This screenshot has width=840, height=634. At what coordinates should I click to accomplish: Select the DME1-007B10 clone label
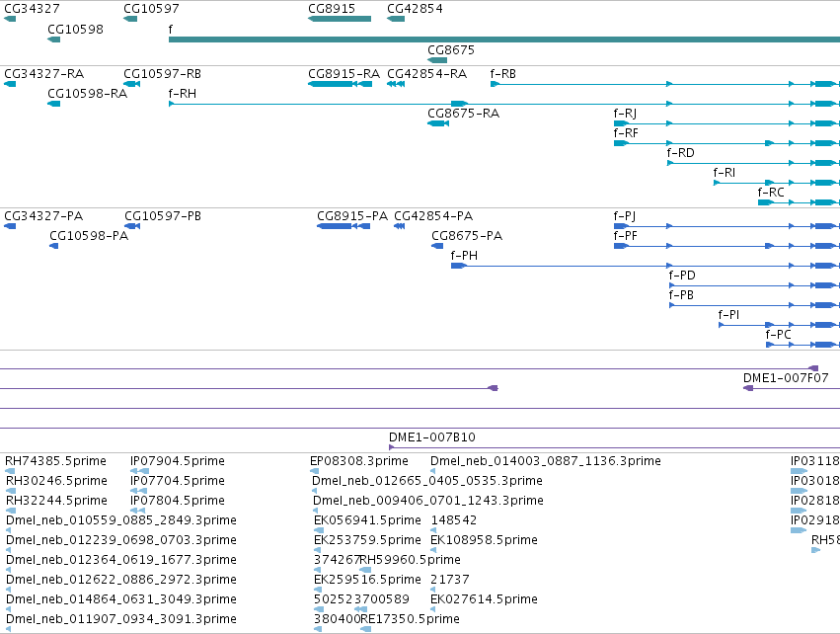[x=431, y=437]
